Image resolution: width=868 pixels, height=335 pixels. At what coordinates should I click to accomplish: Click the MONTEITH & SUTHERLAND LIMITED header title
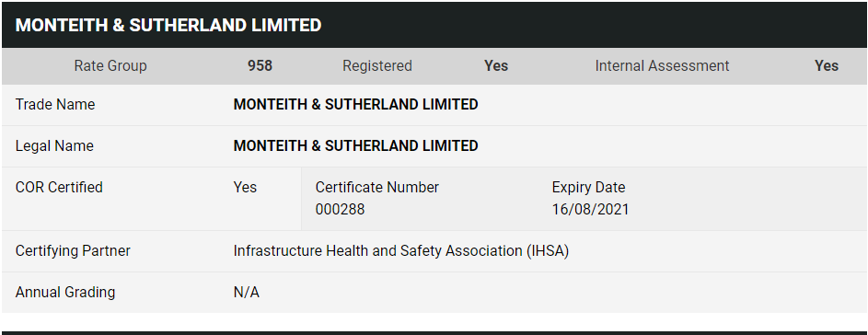[168, 25]
